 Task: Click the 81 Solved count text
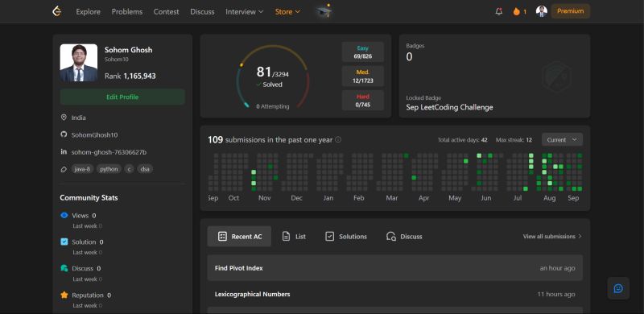[x=272, y=76]
